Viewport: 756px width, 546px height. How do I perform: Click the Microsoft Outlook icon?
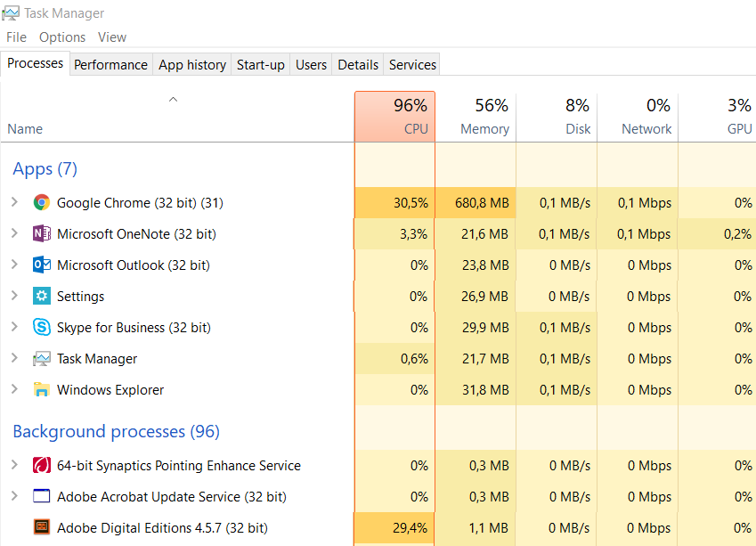pyautogui.click(x=42, y=265)
